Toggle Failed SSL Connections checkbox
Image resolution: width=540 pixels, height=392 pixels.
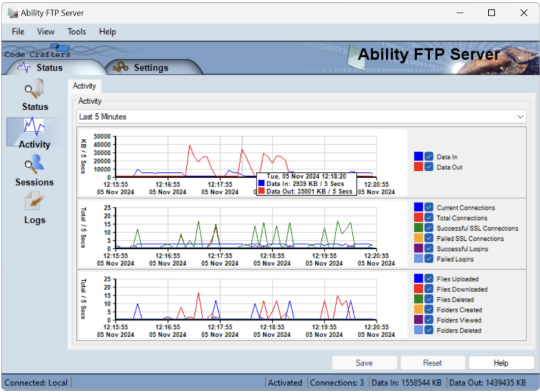point(429,238)
